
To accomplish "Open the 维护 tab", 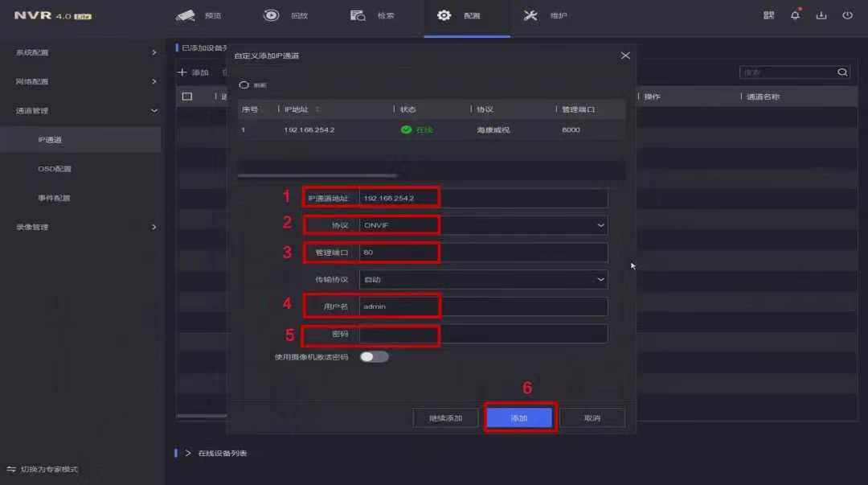I will click(546, 15).
